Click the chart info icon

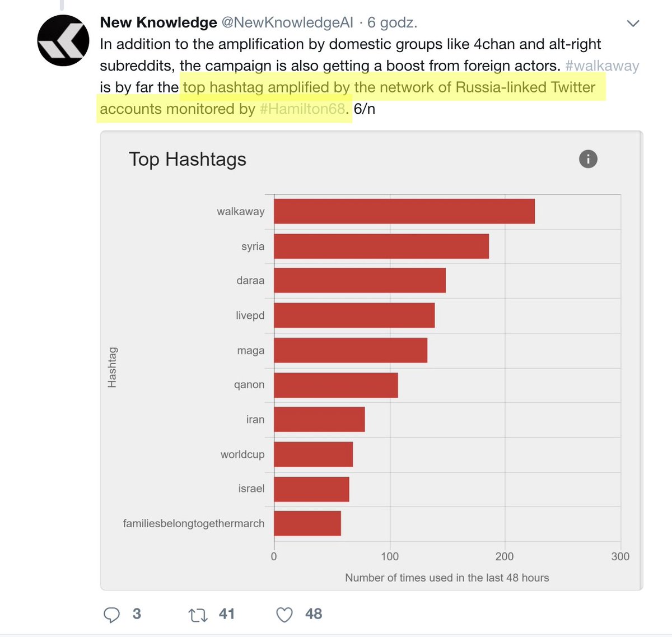point(588,159)
